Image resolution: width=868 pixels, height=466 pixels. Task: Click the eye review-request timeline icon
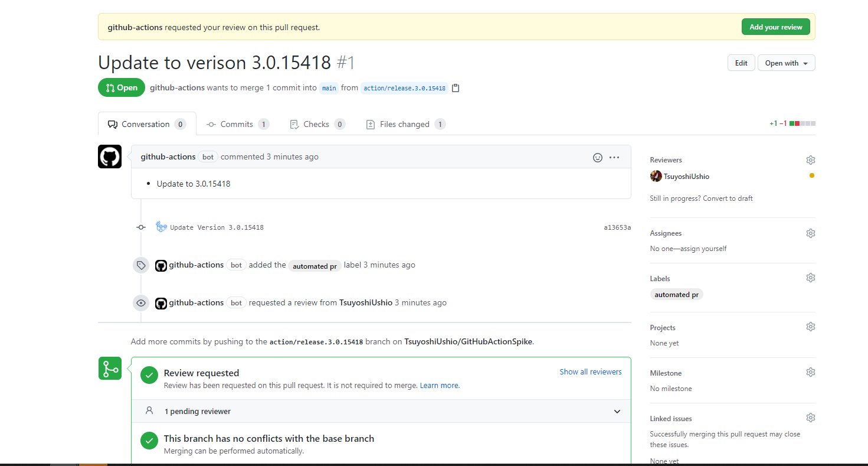141,303
